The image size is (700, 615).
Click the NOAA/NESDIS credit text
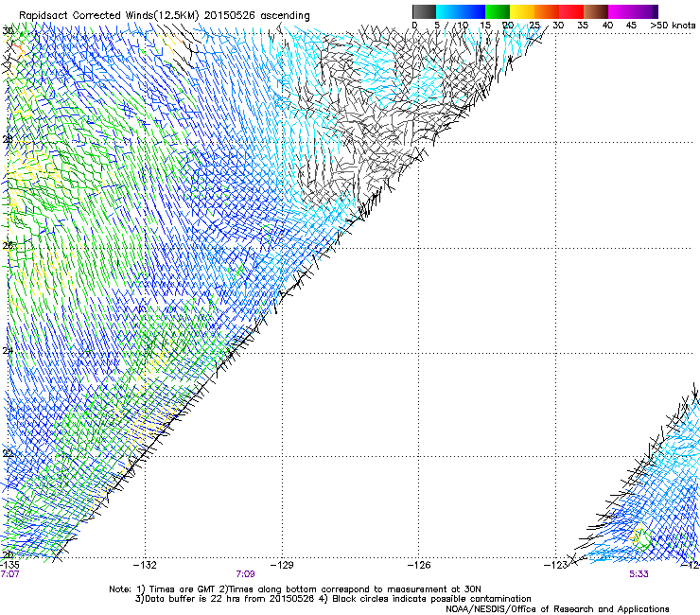coord(557,609)
